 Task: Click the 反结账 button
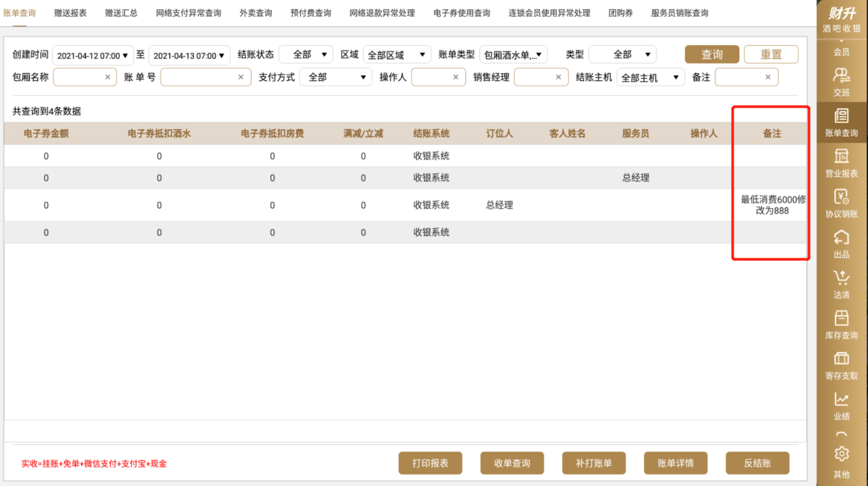[x=757, y=463]
